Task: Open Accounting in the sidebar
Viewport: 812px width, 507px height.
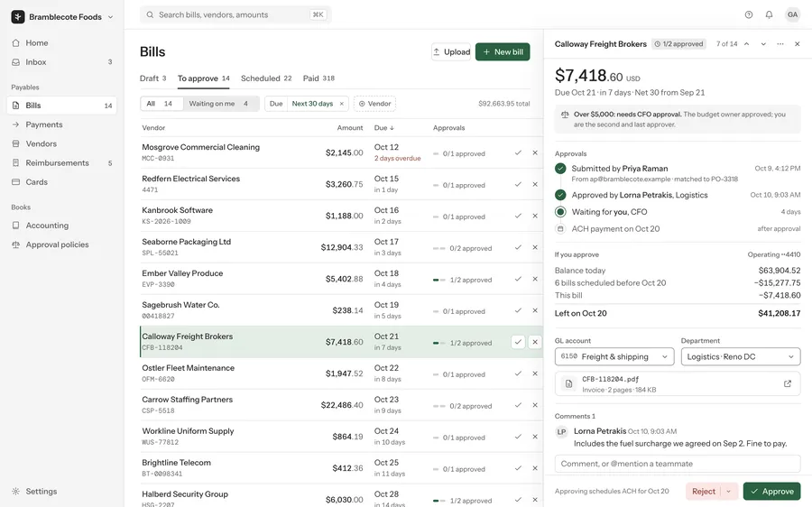Action: coord(62,226)
